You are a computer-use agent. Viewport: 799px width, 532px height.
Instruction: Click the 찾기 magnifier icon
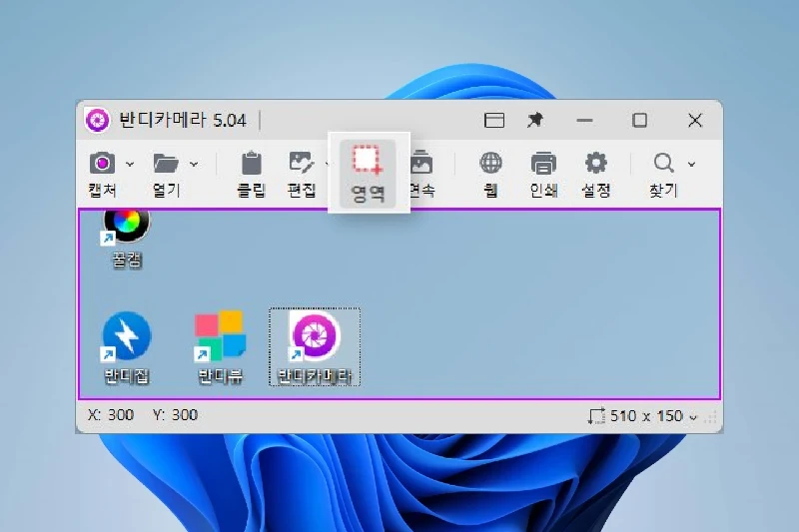tap(663, 164)
